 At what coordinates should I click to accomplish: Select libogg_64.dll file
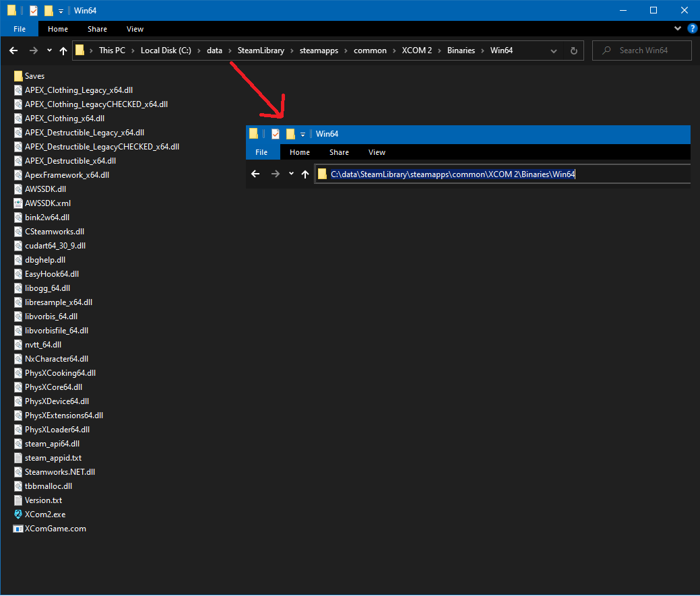pos(42,288)
